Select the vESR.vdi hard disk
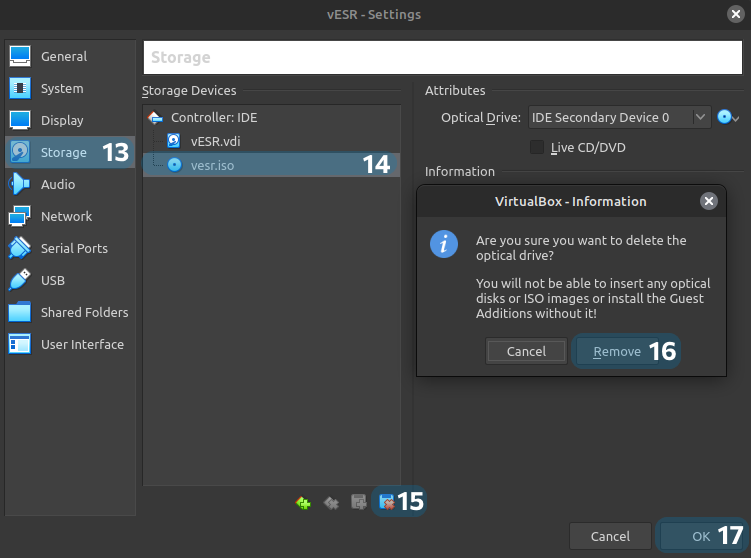Viewport: 751px width, 558px height. click(215, 141)
